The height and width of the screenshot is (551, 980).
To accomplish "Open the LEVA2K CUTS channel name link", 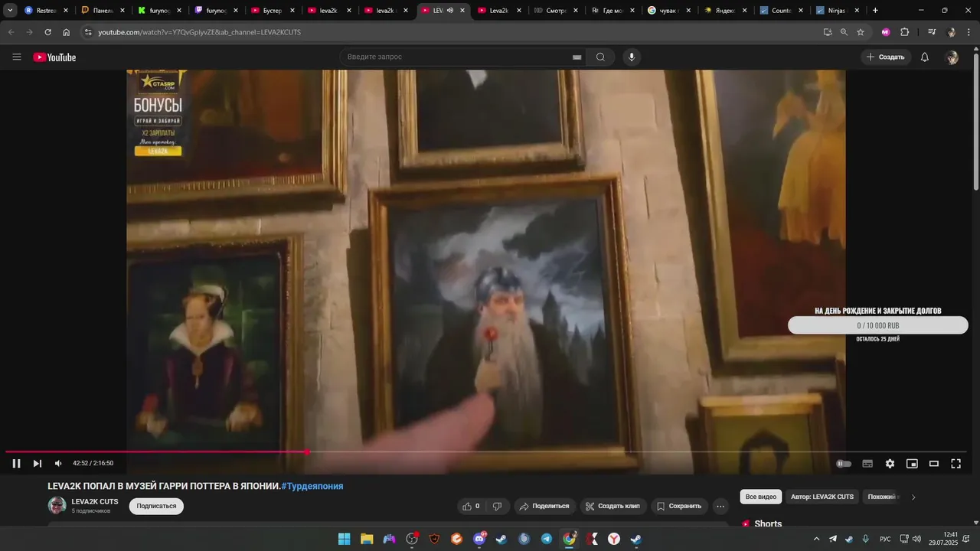I will pyautogui.click(x=95, y=501).
